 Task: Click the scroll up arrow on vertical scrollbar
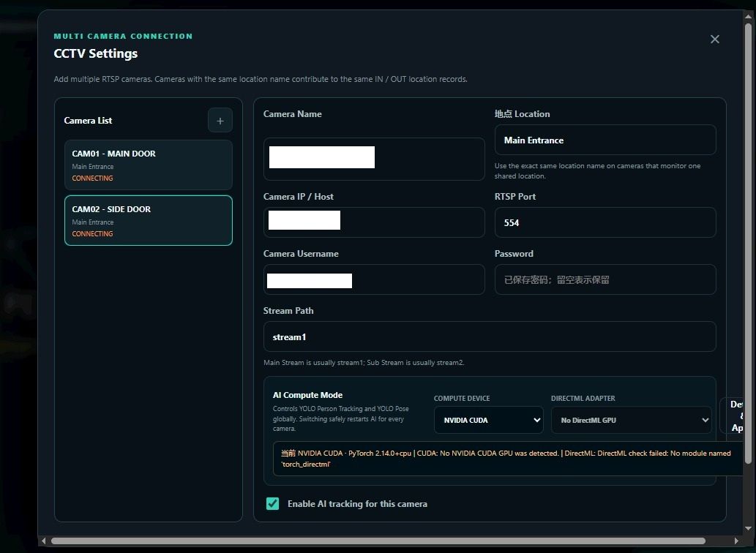pyautogui.click(x=748, y=16)
